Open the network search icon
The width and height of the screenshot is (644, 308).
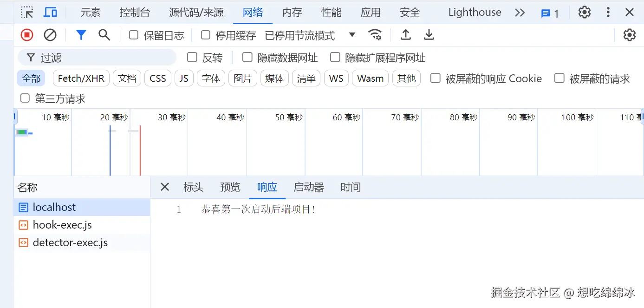tap(104, 34)
